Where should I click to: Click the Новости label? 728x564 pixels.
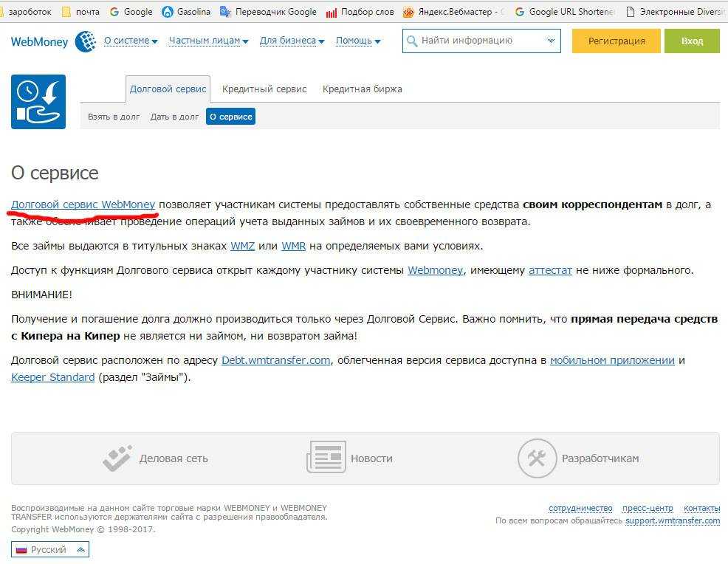pos(371,458)
